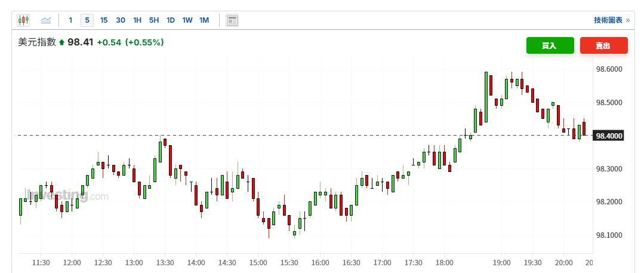Click the 美元指數 title text

(37, 42)
